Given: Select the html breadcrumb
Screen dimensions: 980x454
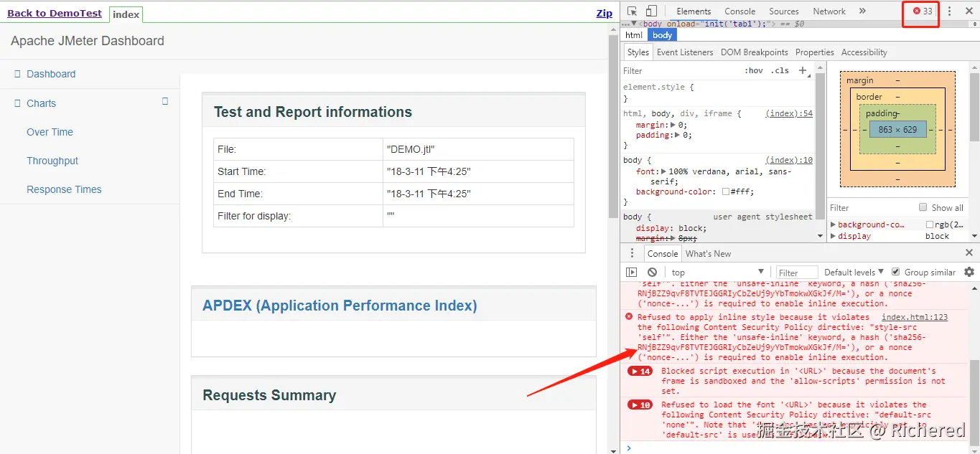Looking at the screenshot, I should click(x=634, y=34).
